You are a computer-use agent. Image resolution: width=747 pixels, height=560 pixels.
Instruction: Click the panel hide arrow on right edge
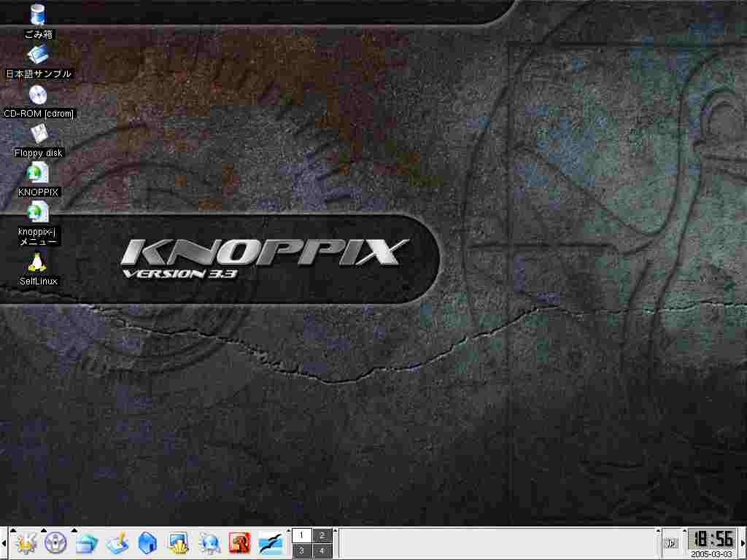coord(743,543)
